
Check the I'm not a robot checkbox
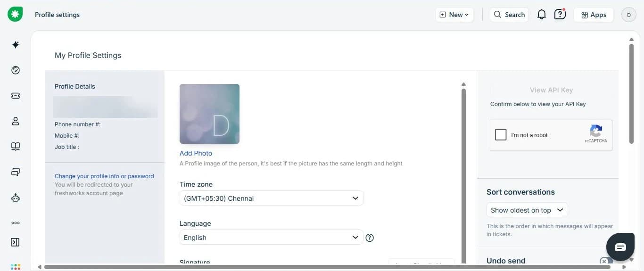coord(501,135)
